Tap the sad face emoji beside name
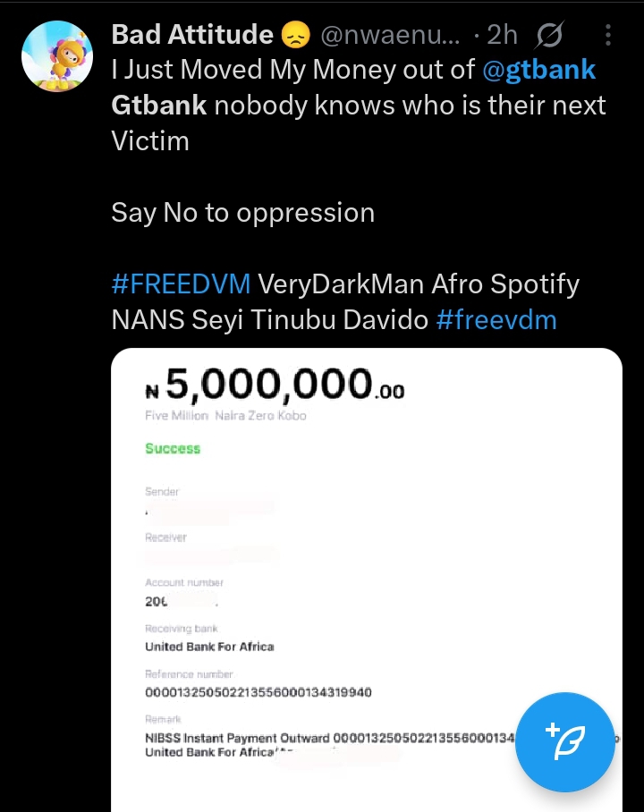 coord(294,36)
